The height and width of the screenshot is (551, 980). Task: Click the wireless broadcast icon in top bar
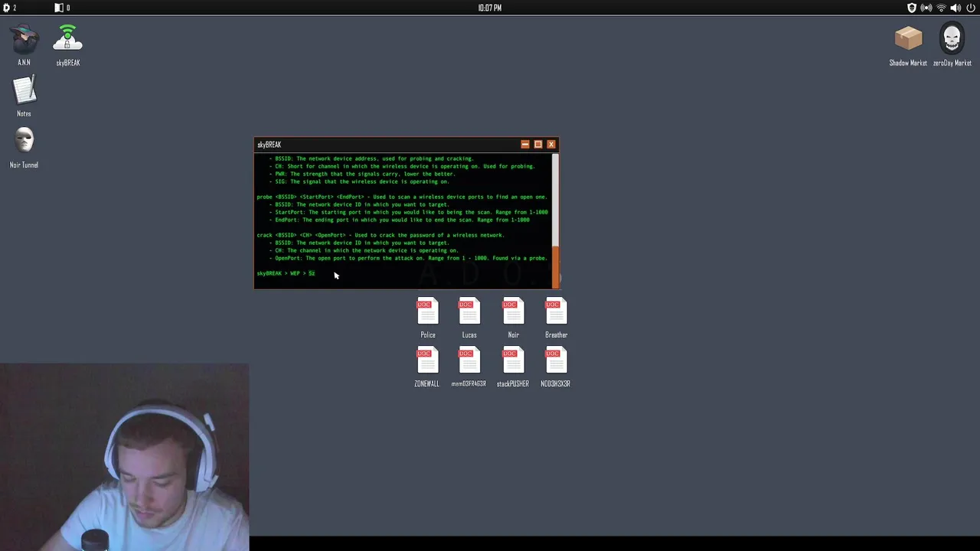point(926,8)
